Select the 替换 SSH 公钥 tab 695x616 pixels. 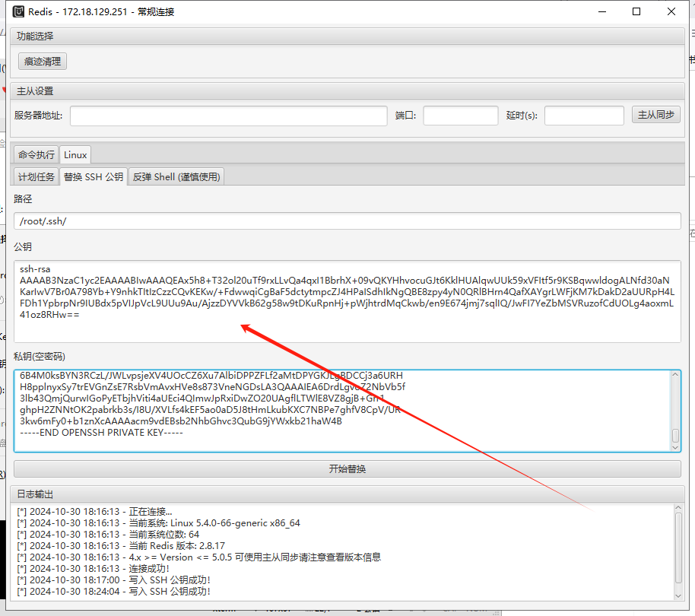94,177
